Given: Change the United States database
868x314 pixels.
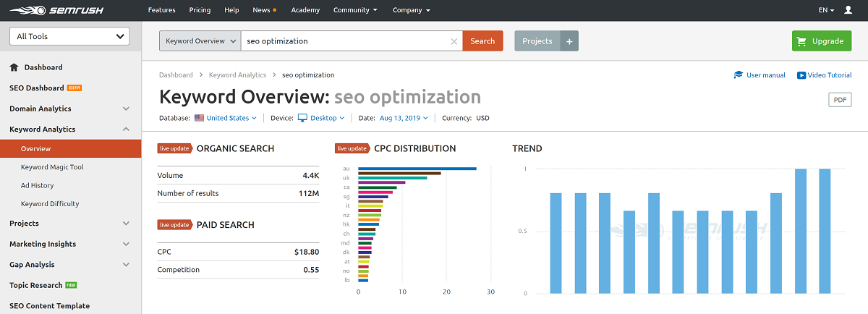Looking at the screenshot, I should click(x=231, y=118).
